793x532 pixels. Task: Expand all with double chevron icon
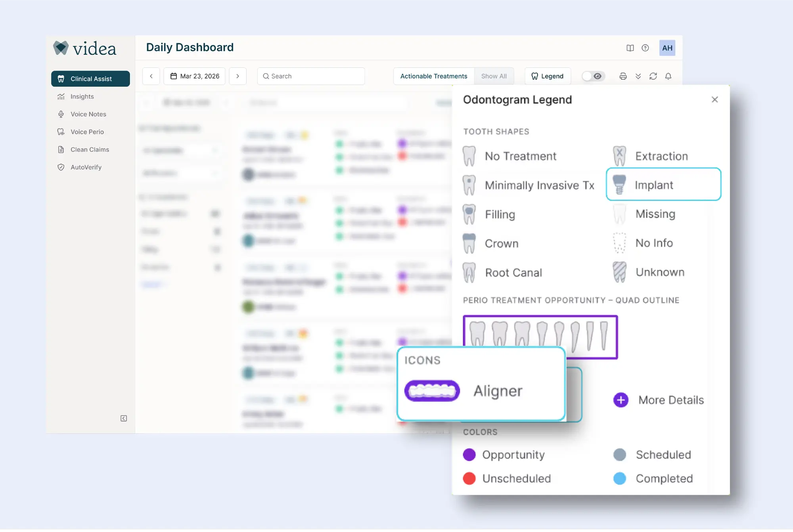[638, 76]
